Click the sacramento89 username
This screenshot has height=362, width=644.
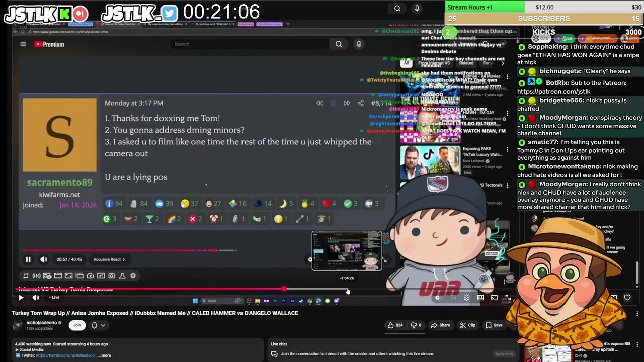point(59,183)
